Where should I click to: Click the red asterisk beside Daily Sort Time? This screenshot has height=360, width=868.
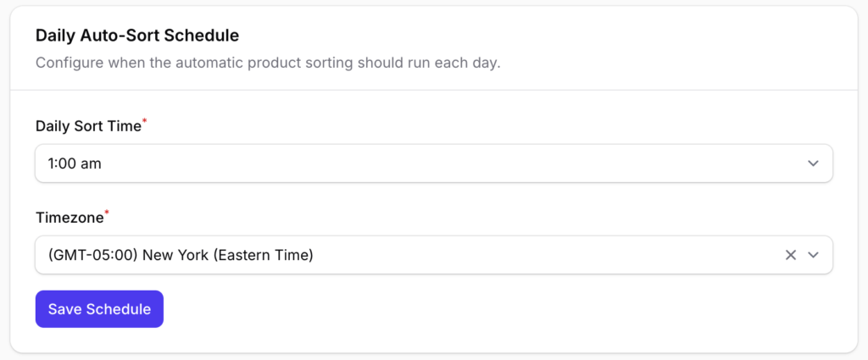144,123
